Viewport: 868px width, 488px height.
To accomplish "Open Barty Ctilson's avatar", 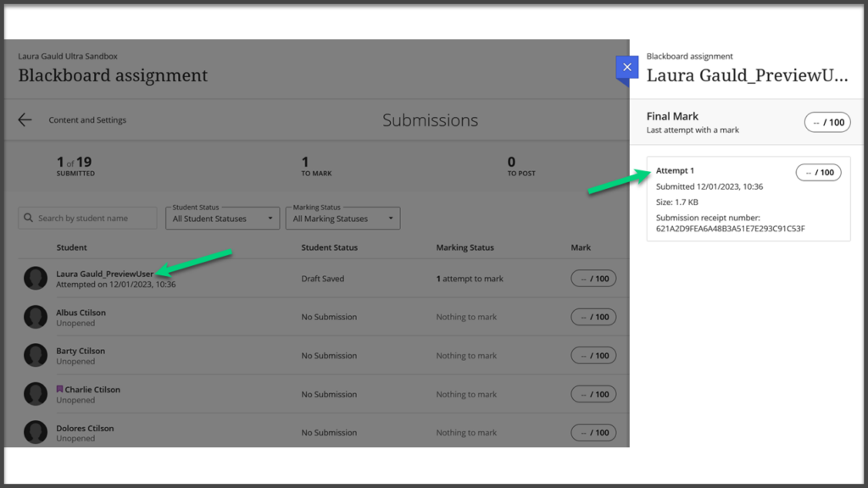I will (36, 355).
